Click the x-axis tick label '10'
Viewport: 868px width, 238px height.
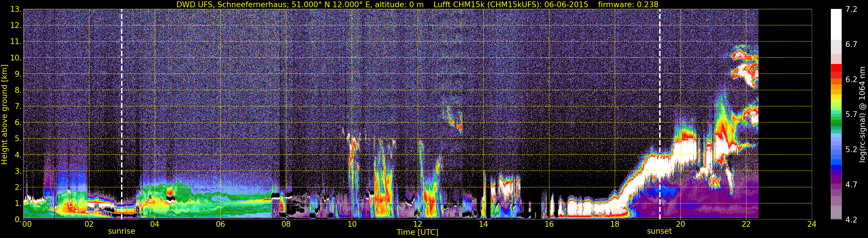352,224
